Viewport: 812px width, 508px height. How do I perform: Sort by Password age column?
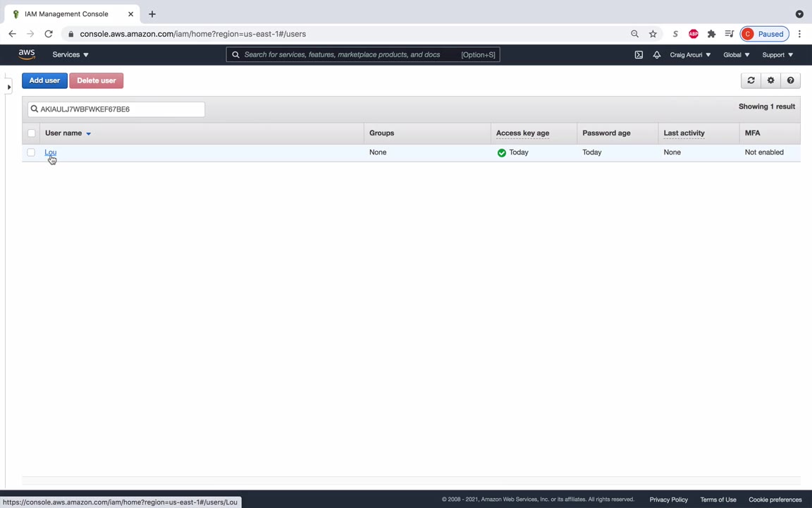(606, 133)
